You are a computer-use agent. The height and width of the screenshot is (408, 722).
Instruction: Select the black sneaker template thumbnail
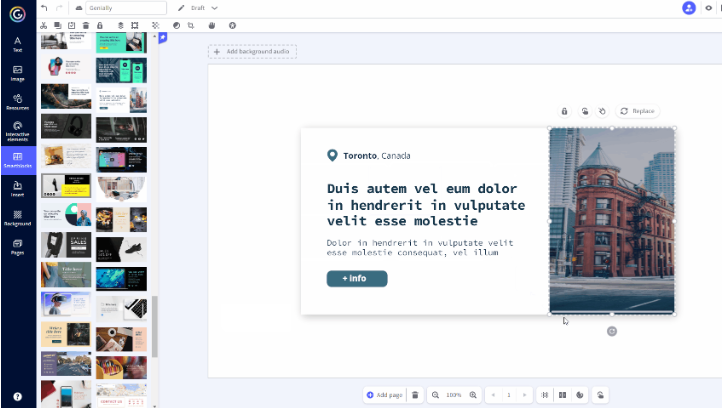tap(122, 249)
